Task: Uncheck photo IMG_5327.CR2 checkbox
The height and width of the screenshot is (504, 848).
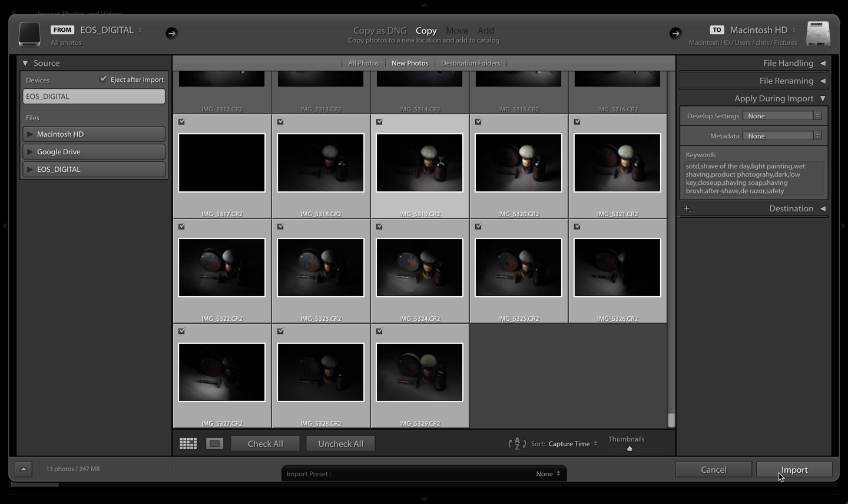Action: (182, 331)
